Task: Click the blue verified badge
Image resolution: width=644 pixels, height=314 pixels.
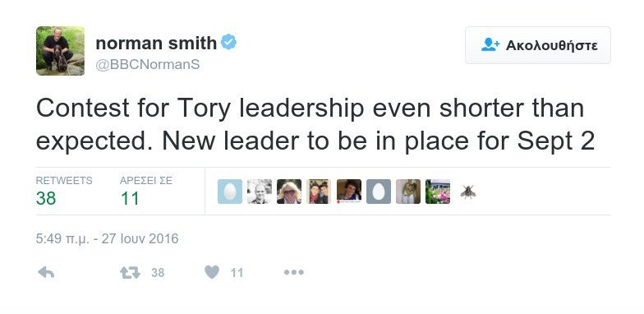Action: tap(228, 43)
